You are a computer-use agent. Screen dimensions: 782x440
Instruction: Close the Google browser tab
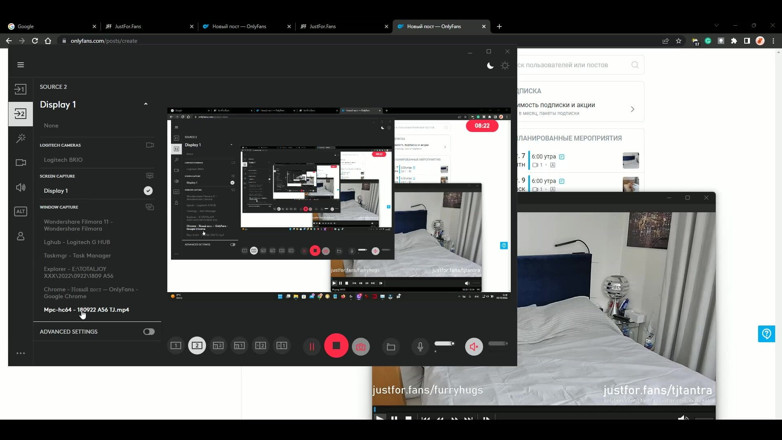click(x=94, y=26)
